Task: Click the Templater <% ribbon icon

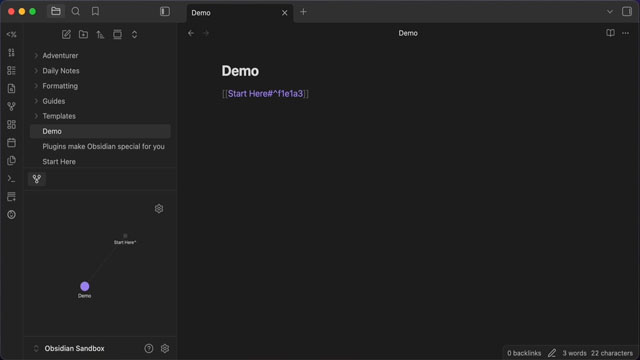Action: click(x=11, y=35)
